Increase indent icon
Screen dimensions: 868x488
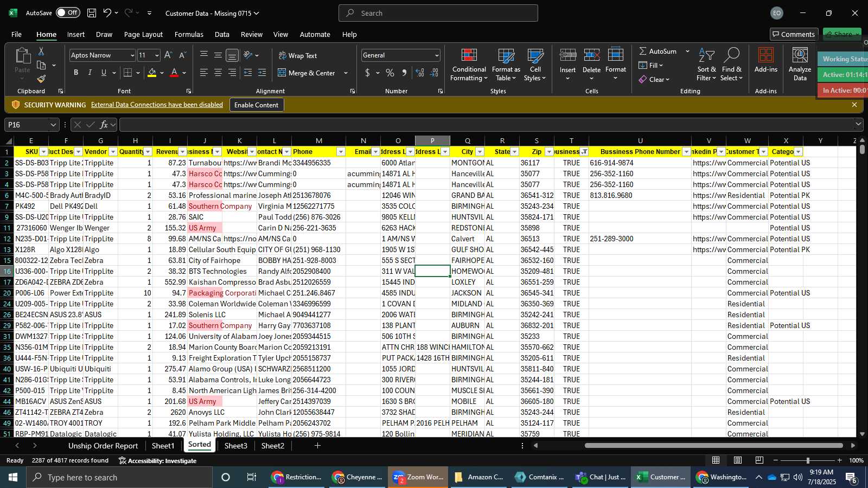[x=262, y=73]
